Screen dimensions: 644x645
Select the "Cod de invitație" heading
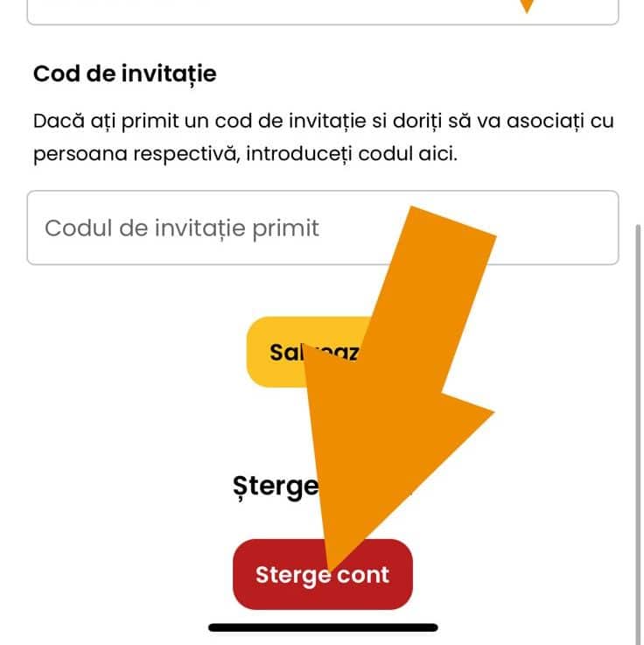[124, 74]
